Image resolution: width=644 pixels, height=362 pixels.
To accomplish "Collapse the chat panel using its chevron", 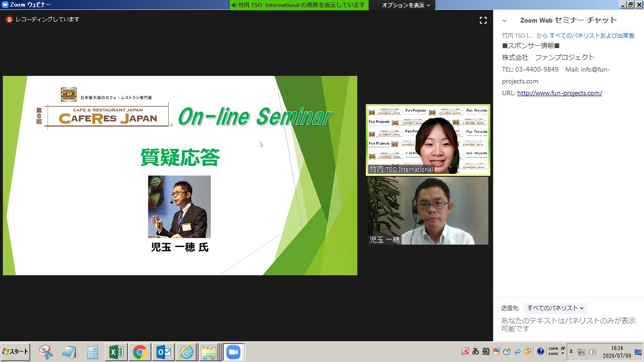I will (x=504, y=21).
